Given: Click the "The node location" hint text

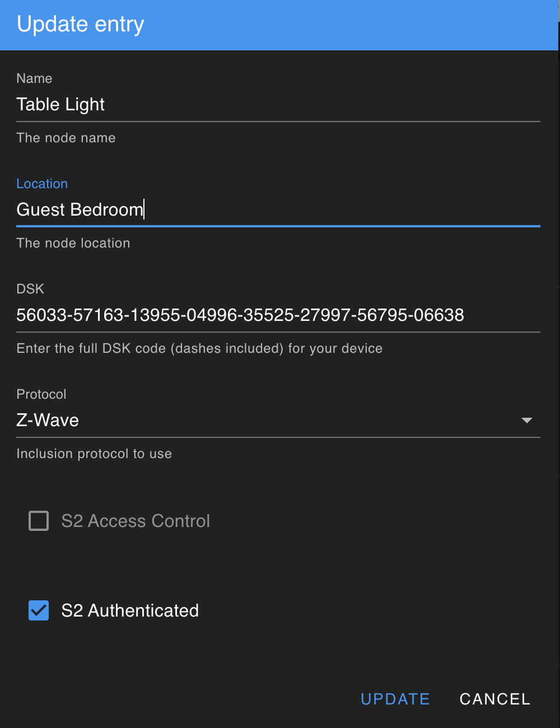Looking at the screenshot, I should (x=73, y=243).
